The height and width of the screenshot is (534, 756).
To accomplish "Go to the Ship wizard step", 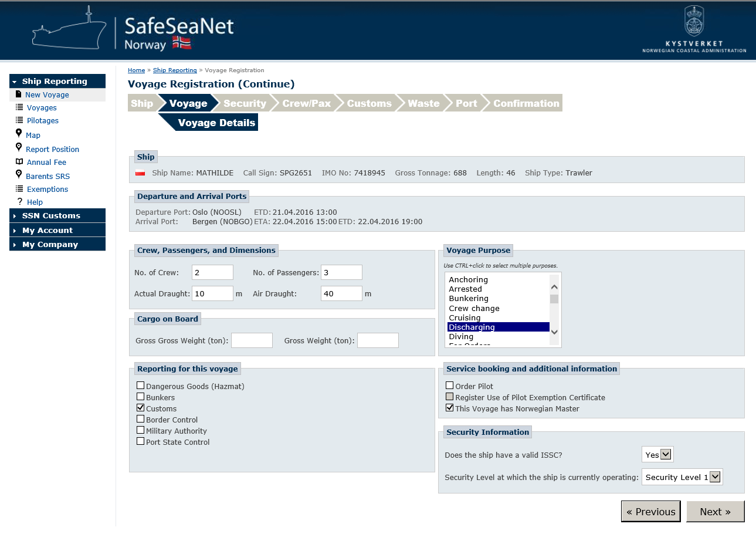I will coord(142,103).
